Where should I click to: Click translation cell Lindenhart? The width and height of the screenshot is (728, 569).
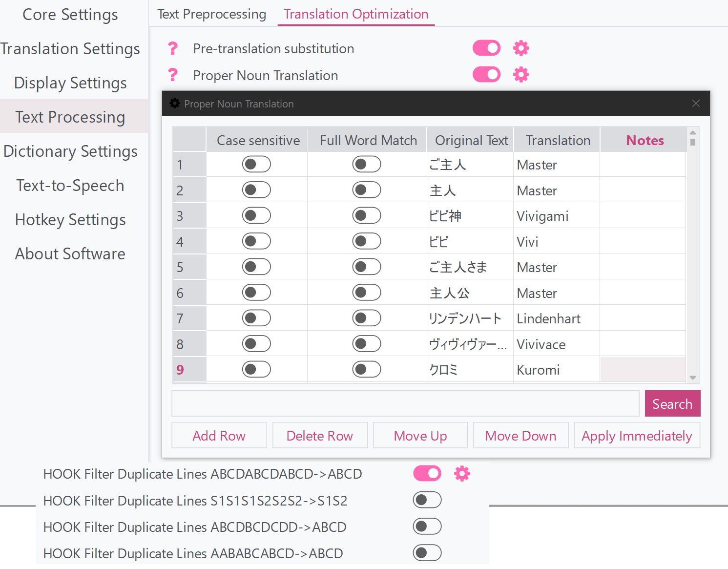(x=557, y=318)
